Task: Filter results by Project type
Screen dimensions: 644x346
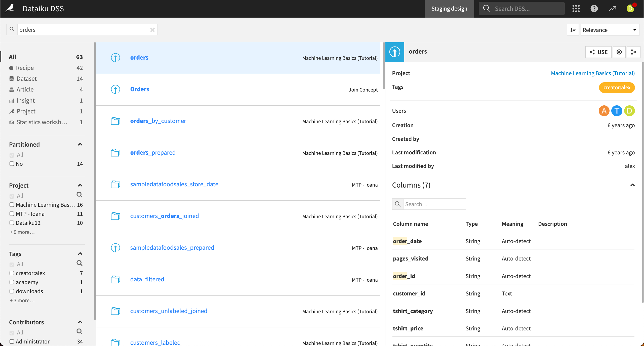Action: click(46, 111)
